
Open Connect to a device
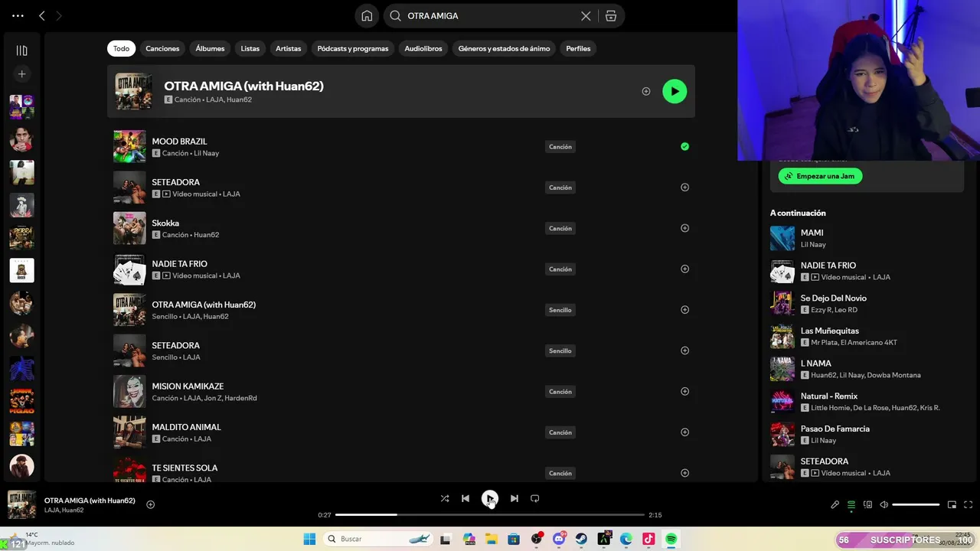click(x=867, y=505)
